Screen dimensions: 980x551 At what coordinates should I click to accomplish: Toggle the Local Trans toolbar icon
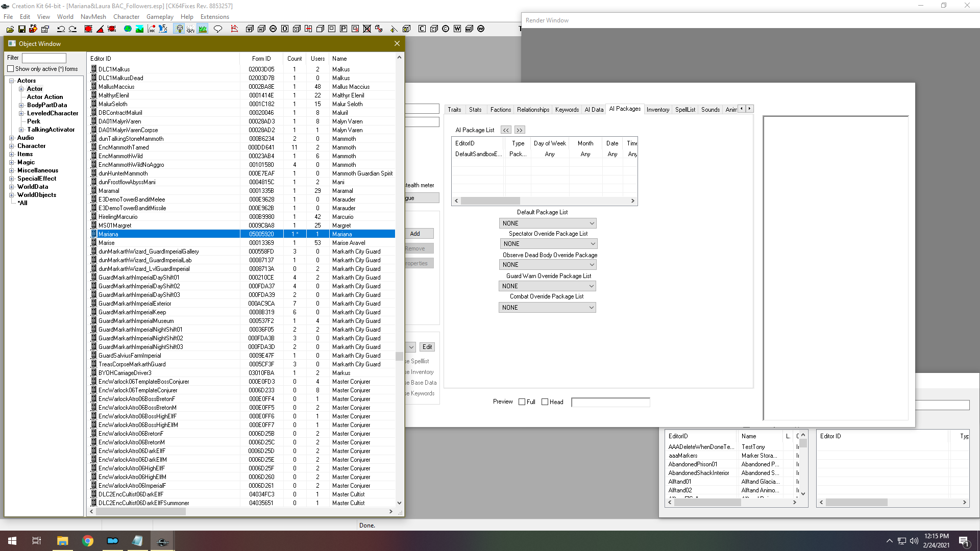click(112, 29)
